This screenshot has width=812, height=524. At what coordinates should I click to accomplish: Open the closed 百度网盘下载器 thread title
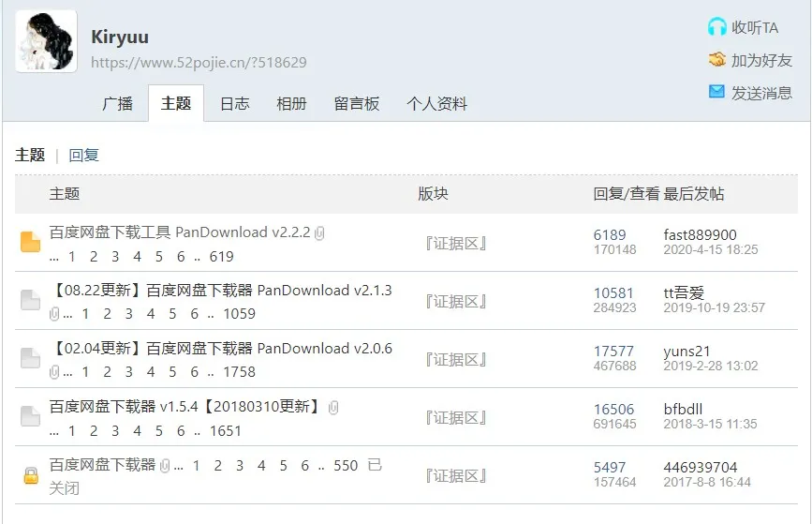click(x=102, y=465)
